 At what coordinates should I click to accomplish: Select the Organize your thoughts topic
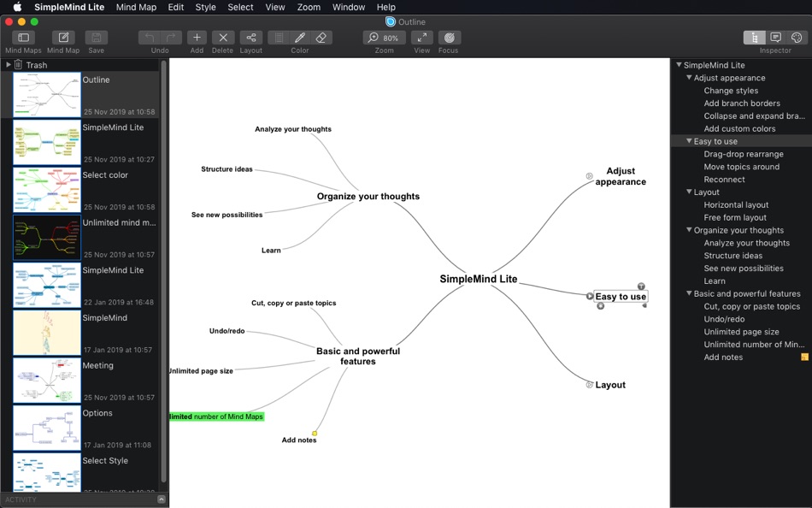[368, 197]
